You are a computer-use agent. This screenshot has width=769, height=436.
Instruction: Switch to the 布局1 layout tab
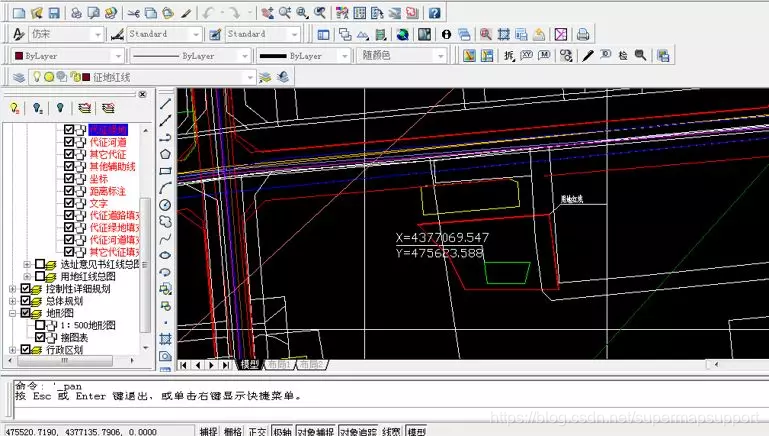(x=279, y=364)
